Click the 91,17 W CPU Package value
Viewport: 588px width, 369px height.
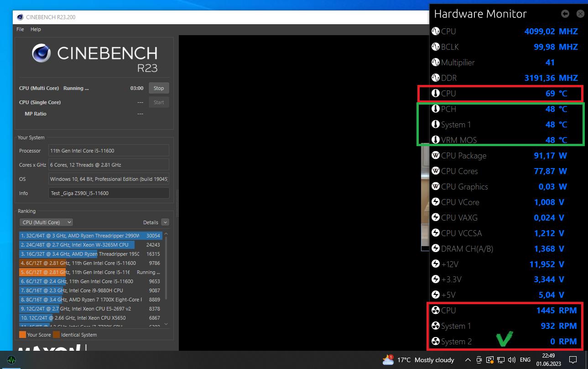click(550, 156)
